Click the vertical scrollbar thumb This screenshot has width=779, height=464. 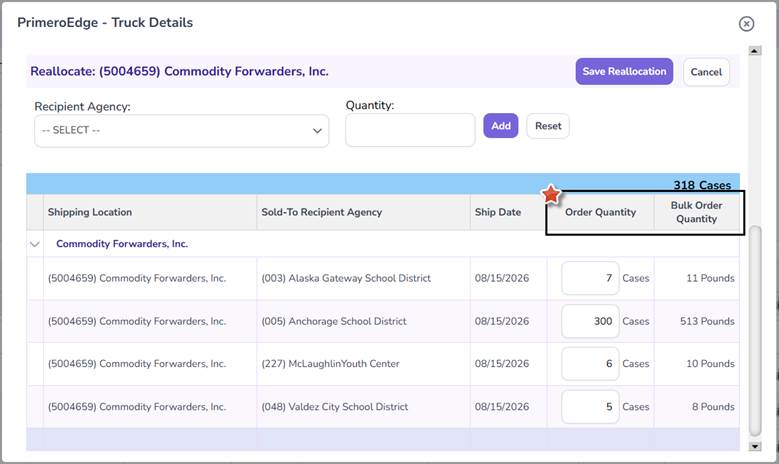[x=755, y=331]
